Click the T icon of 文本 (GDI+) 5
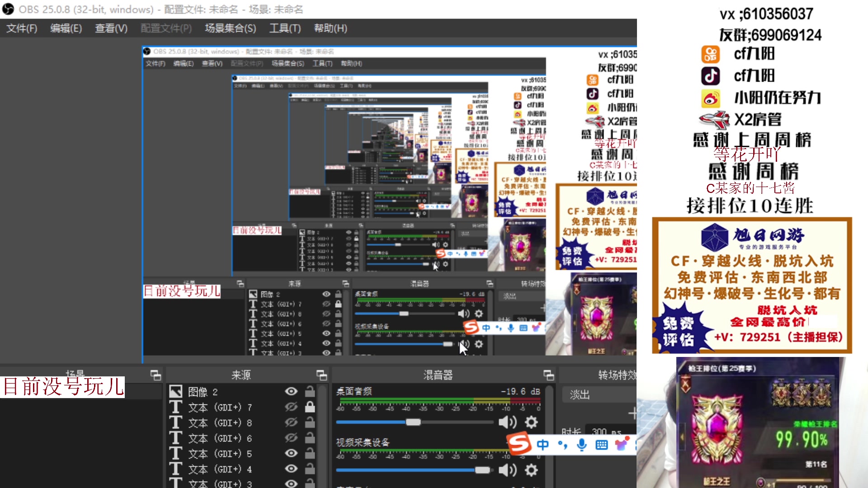 [175, 453]
